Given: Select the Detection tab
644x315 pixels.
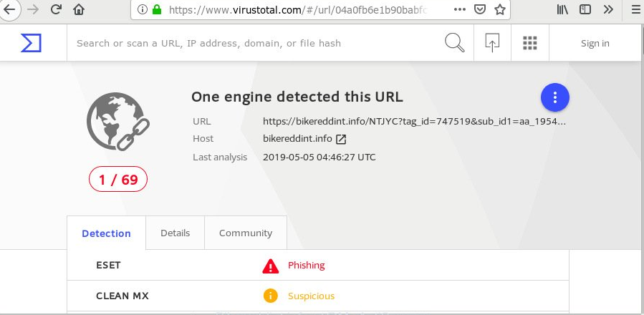Looking at the screenshot, I should (106, 233).
